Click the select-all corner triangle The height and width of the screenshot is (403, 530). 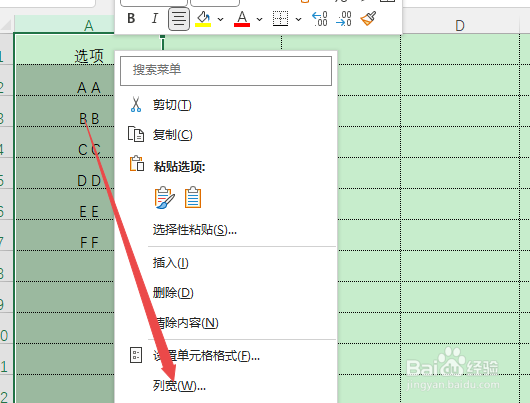(6, 25)
